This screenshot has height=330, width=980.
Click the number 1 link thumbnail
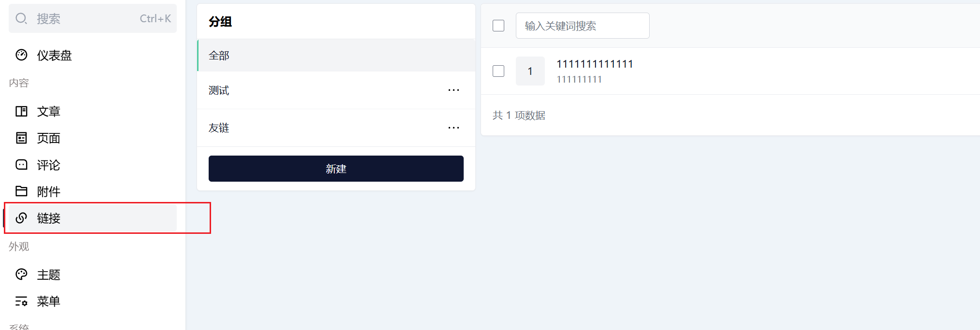tap(530, 71)
